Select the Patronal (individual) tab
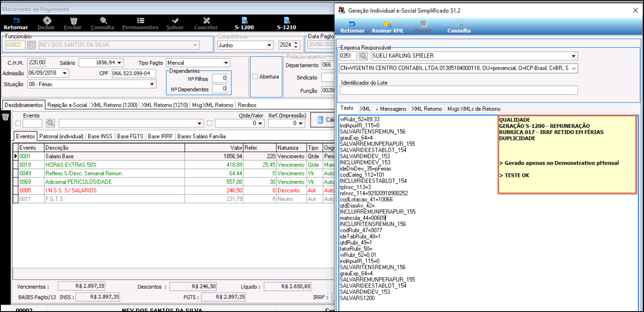This screenshot has width=644, height=312. point(61,136)
